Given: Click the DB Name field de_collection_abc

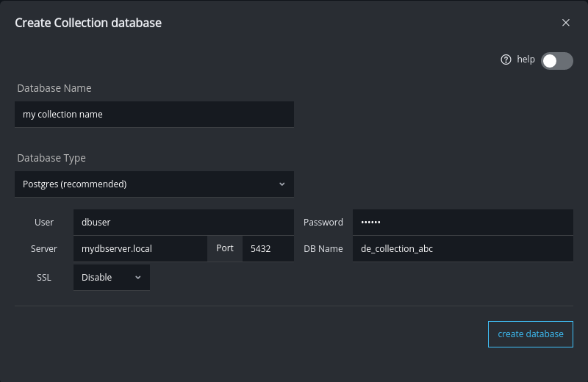Looking at the screenshot, I should pyautogui.click(x=462, y=249).
